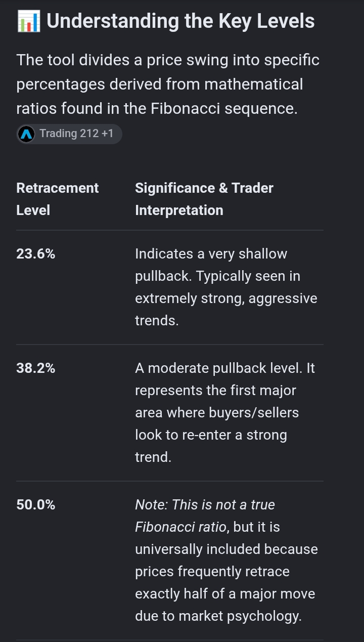
Task: Click the Significance & Trader Interpretation header
Action: coord(204,199)
